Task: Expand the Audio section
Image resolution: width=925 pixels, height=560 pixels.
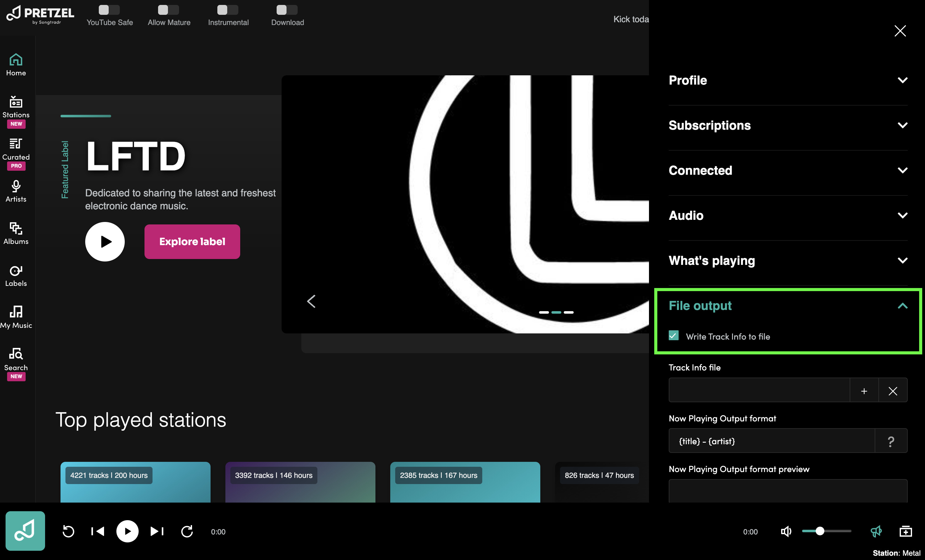Action: coord(788,215)
